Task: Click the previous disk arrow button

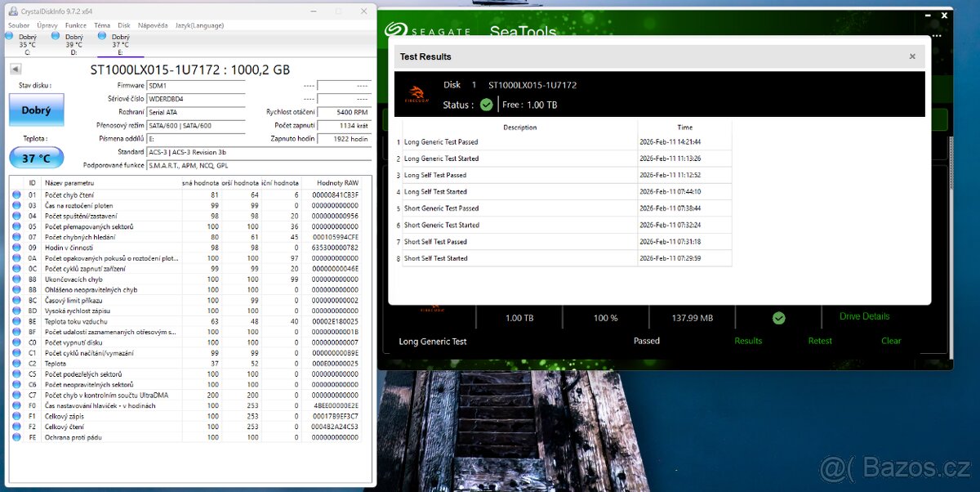Action: [16, 69]
